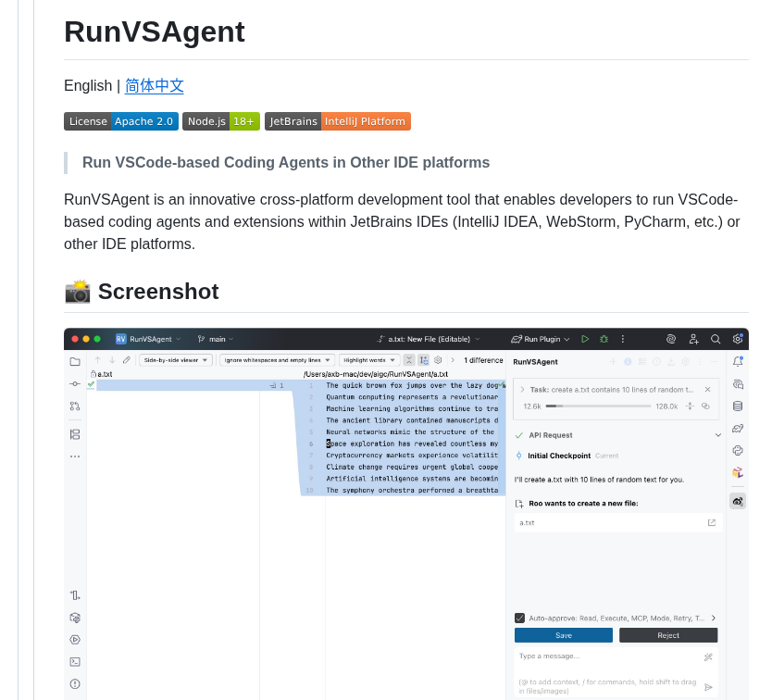Open the Problems exclamation tool window icon

[x=75, y=683]
